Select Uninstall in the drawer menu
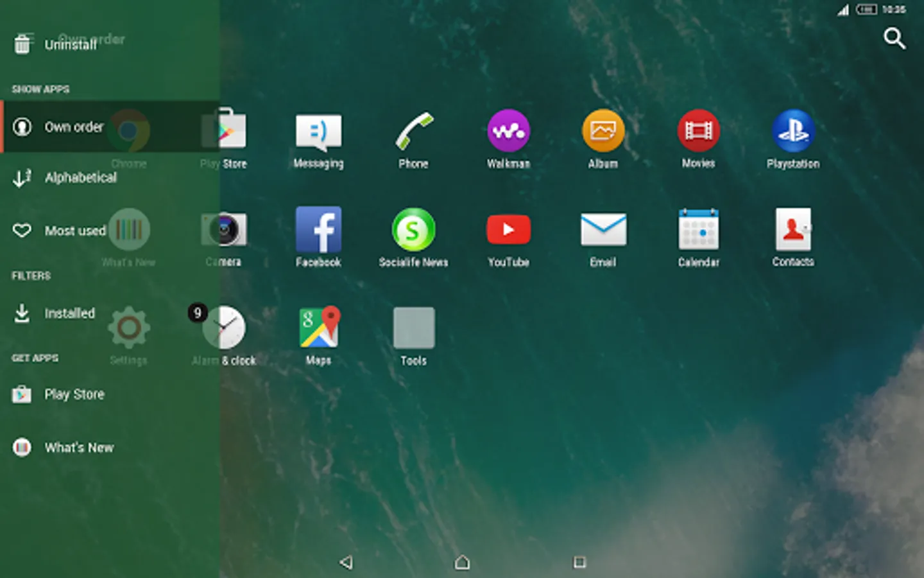Screen dimensions: 924x578 (110, 44)
